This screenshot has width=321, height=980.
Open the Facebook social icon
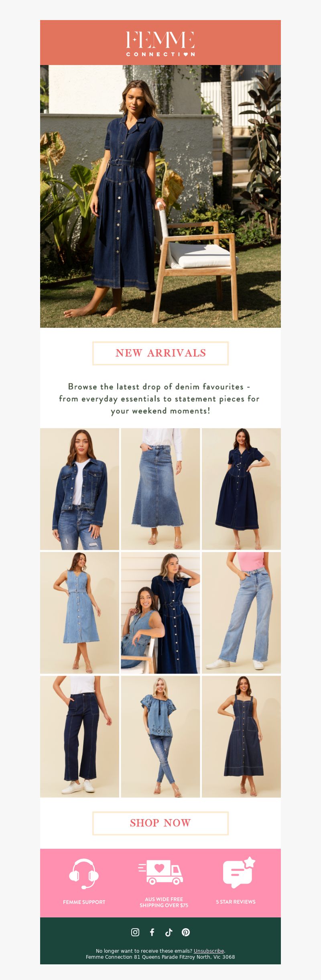tap(152, 932)
